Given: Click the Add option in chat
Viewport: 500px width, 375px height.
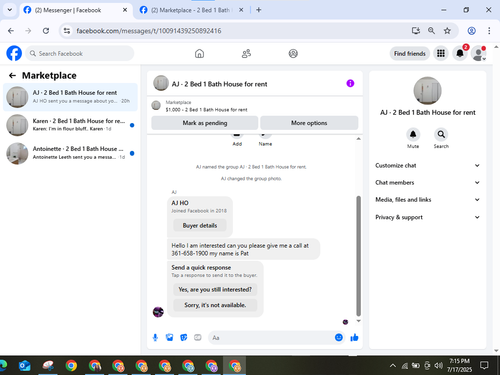Looking at the screenshot, I should click(237, 139).
